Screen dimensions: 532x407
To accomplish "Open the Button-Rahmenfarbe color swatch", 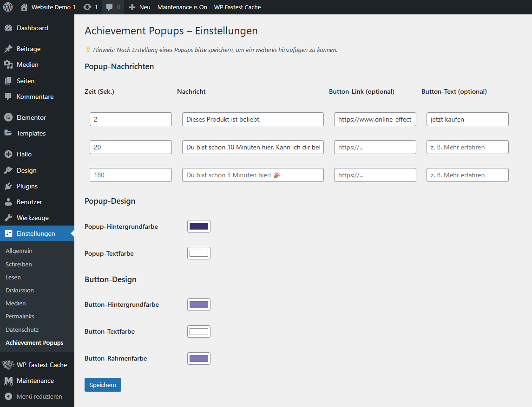I will (199, 358).
